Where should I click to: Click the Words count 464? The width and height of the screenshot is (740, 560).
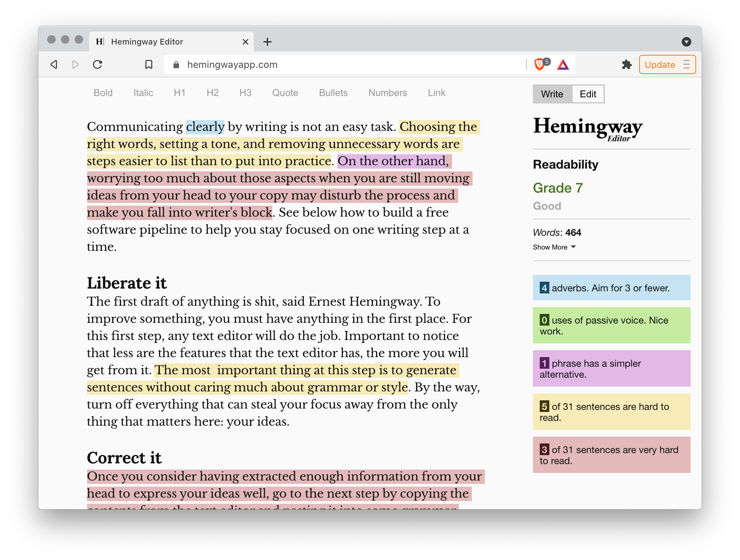click(557, 233)
